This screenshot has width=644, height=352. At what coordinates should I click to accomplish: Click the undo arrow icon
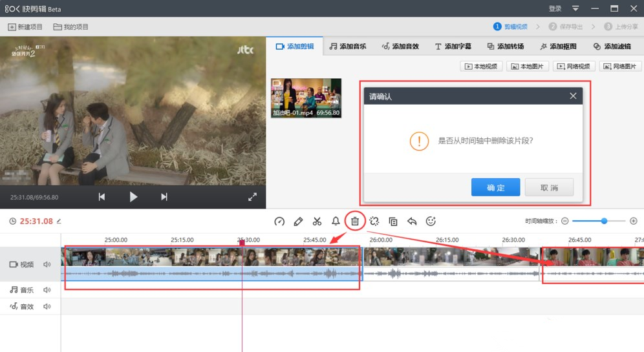click(412, 221)
